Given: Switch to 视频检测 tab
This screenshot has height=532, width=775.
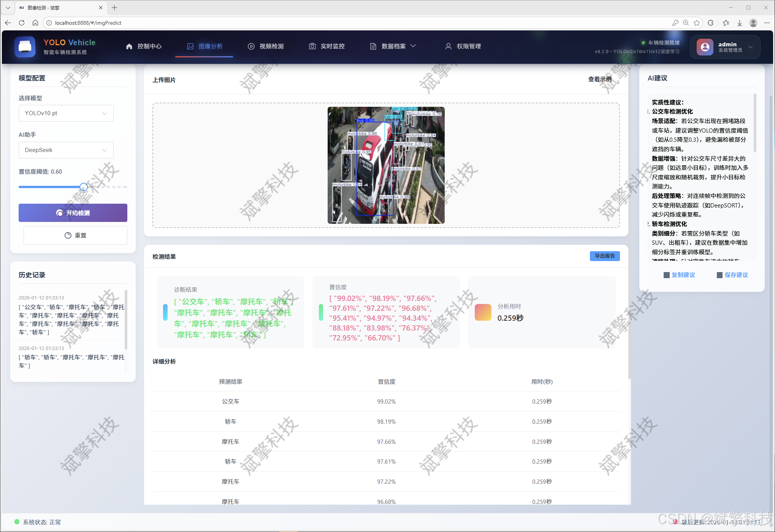Looking at the screenshot, I should tap(266, 46).
